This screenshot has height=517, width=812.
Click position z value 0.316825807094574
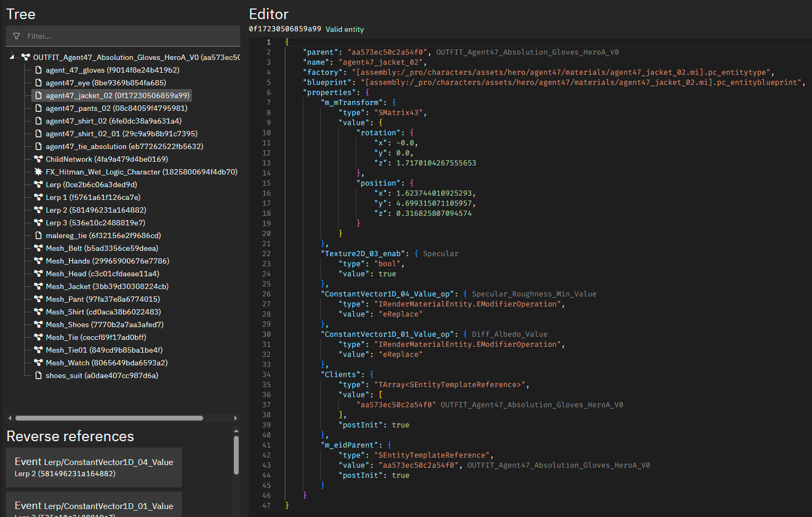[434, 213]
